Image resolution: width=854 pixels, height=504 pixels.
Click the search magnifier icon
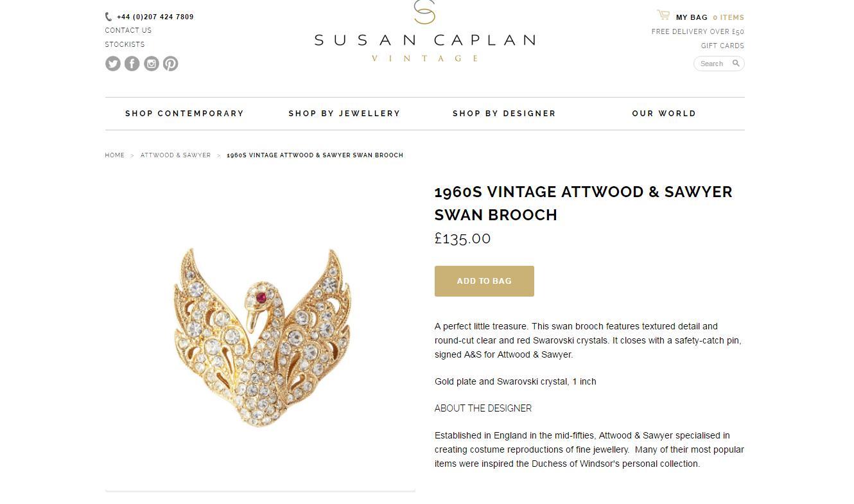point(736,64)
